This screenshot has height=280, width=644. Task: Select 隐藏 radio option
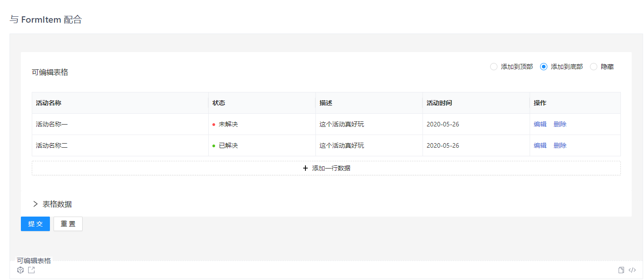[x=602, y=67]
